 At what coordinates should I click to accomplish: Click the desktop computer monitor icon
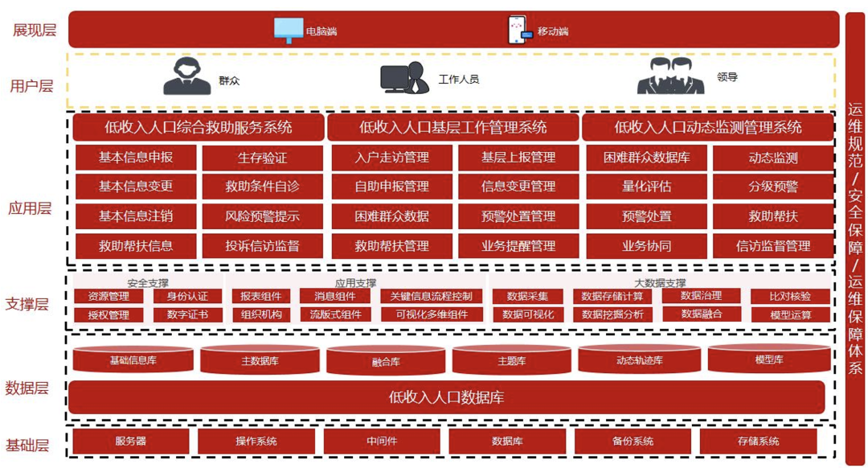pyautogui.click(x=288, y=31)
